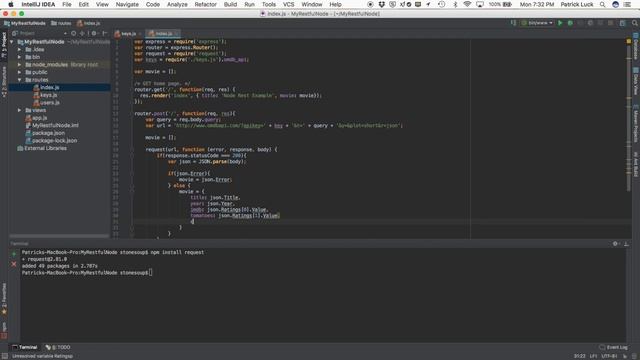Select keys.js in the project tree
Screen dimensions: 640x360
tap(45, 95)
